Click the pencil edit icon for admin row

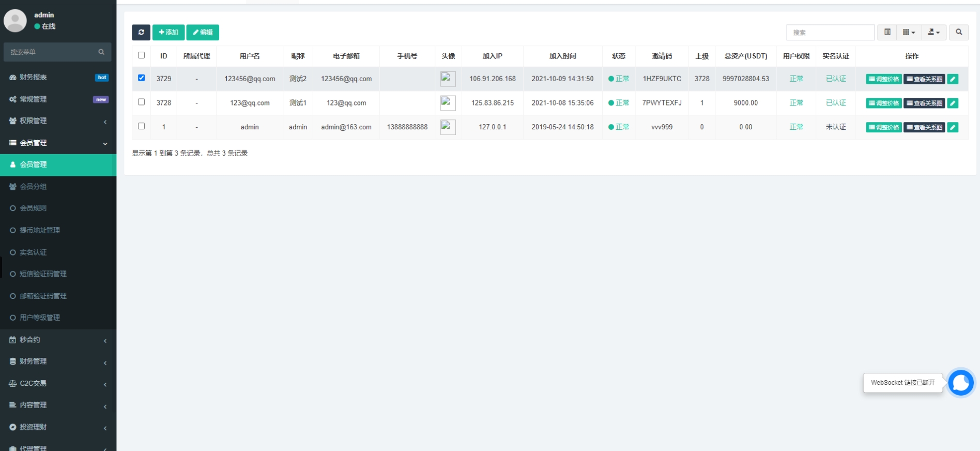coord(953,127)
